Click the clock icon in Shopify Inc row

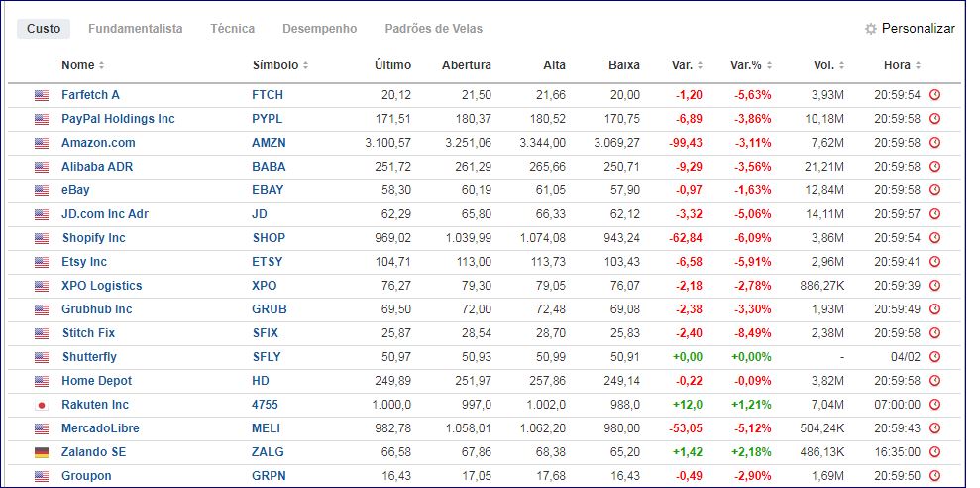tap(934, 238)
